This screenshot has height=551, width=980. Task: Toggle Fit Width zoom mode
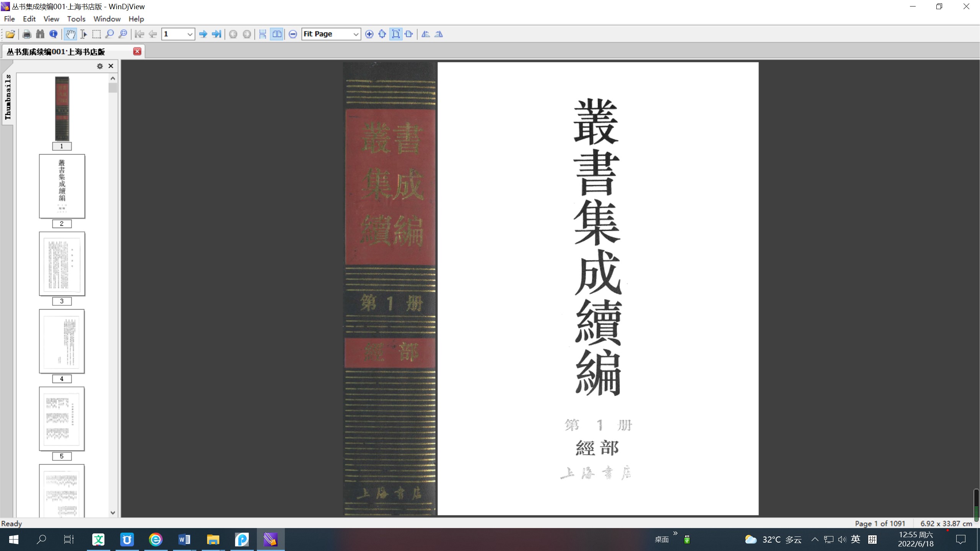(x=409, y=34)
